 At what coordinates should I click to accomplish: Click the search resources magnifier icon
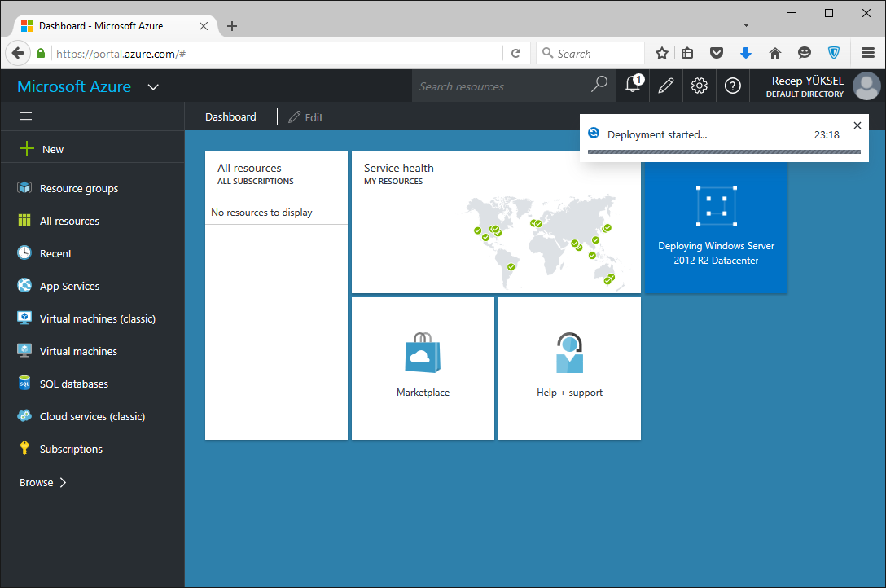(599, 85)
